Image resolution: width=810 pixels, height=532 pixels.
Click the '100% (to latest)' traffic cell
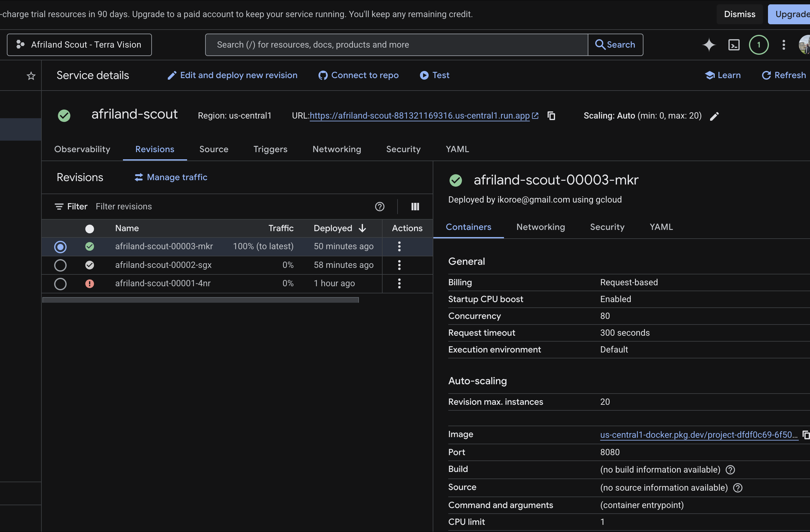[x=263, y=246]
